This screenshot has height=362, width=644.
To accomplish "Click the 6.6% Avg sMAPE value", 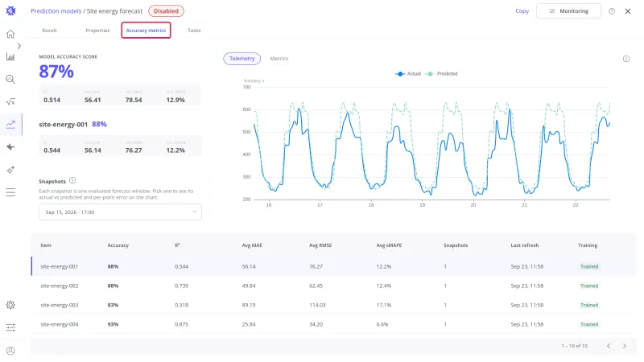I will 382,324.
